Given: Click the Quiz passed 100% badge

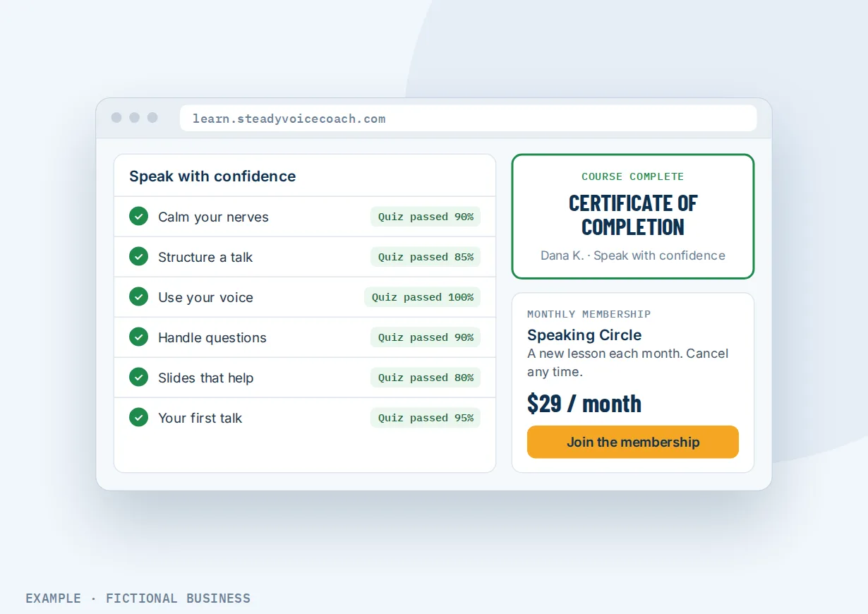Looking at the screenshot, I should (422, 297).
